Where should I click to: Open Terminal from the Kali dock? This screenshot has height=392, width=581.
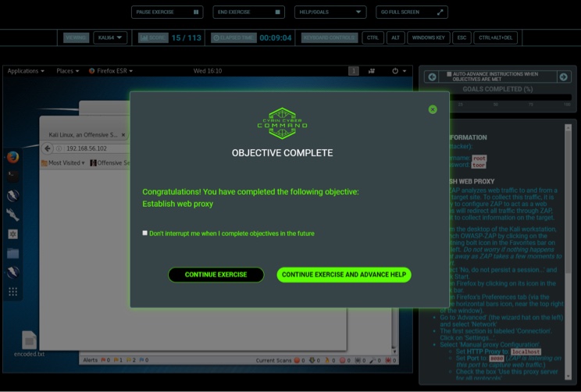pyautogui.click(x=12, y=176)
